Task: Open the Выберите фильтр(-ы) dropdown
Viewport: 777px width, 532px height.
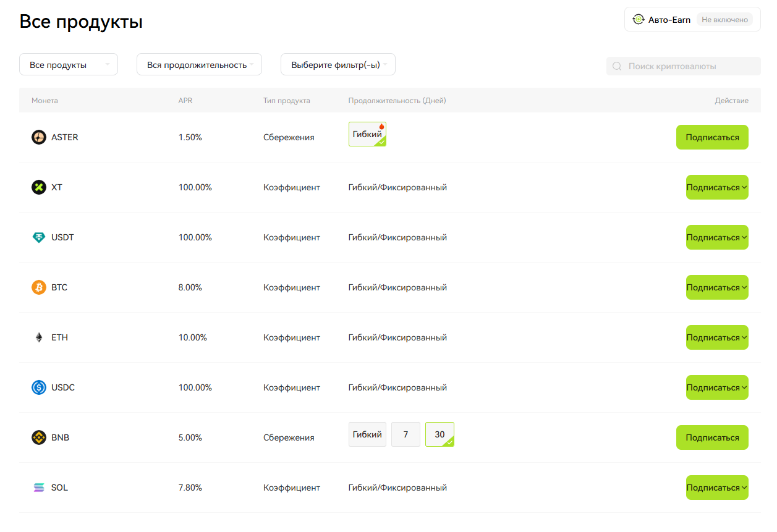Action: 338,65
